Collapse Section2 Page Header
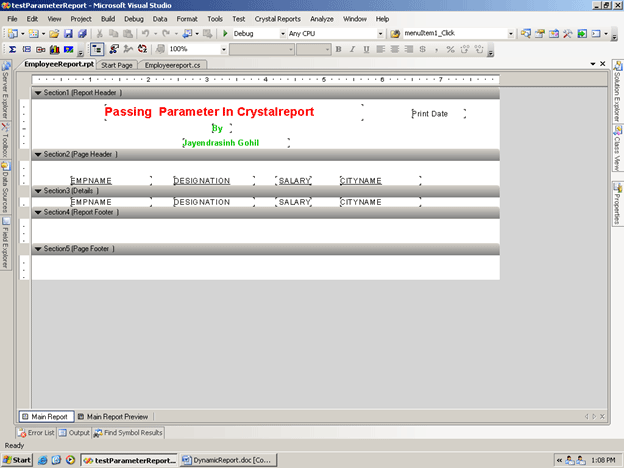The width and height of the screenshot is (624, 468). (x=38, y=154)
